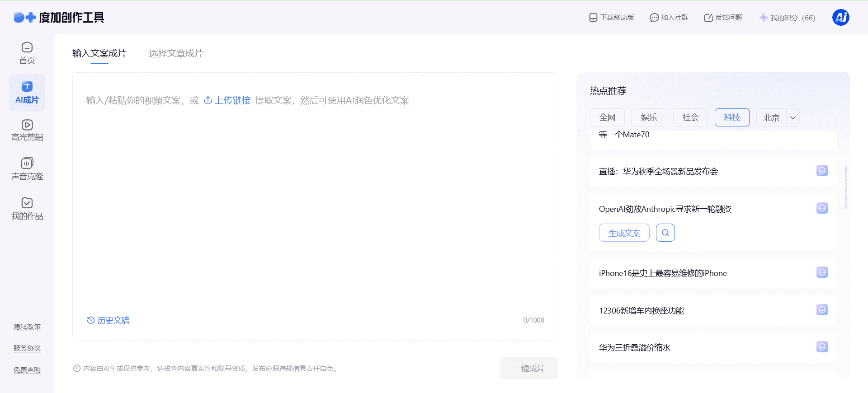Switch to 选择文章成片 tab
Screen dimensions: 868x393
(176, 53)
